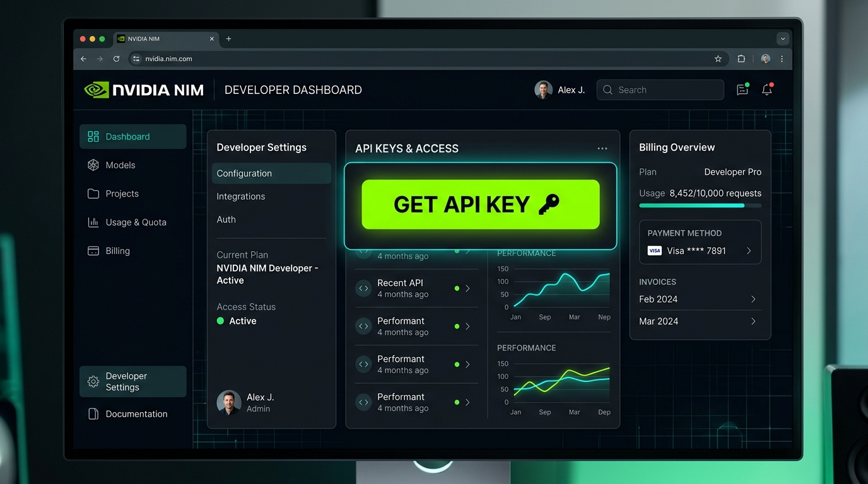Click Alex J. avatar in header

tap(543, 89)
